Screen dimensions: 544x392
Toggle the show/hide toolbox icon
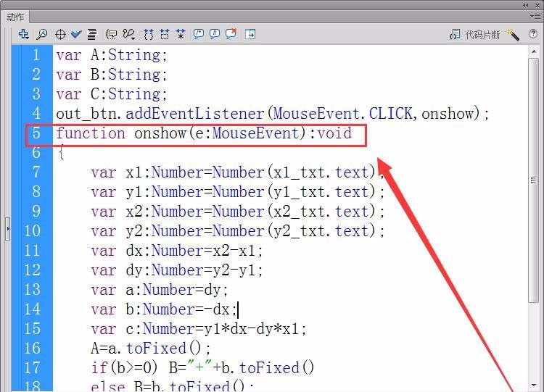coord(250,34)
